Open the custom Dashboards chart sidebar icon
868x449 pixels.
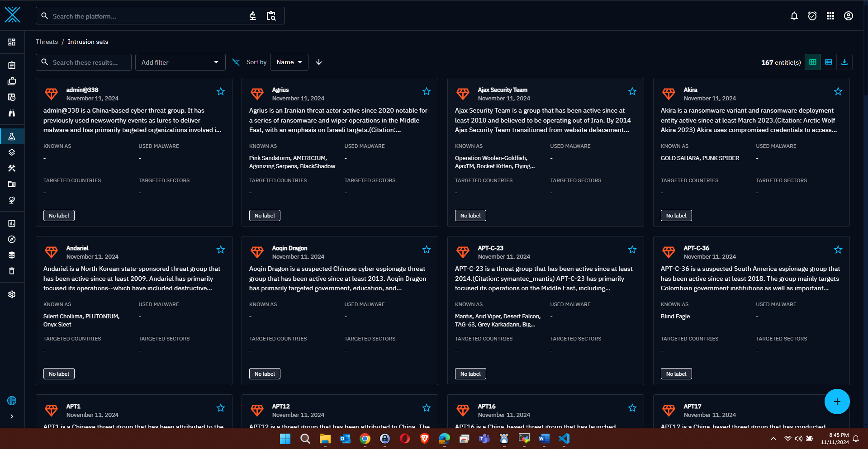12,223
